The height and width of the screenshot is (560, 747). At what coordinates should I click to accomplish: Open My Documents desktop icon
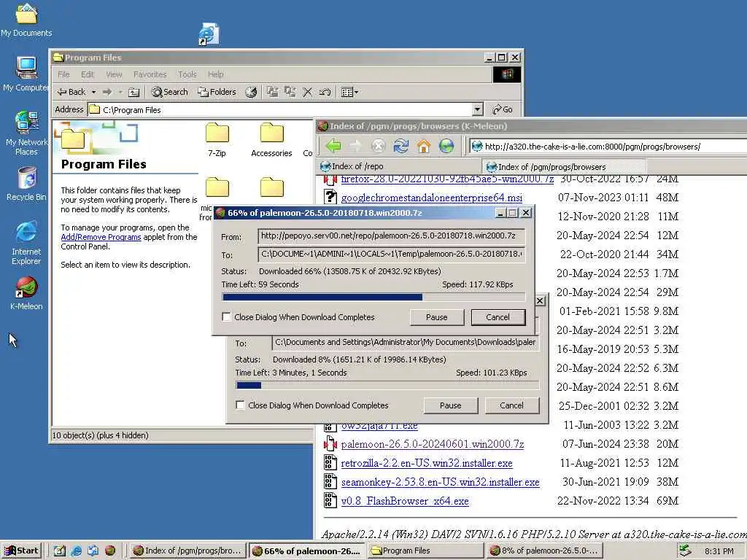click(x=26, y=20)
